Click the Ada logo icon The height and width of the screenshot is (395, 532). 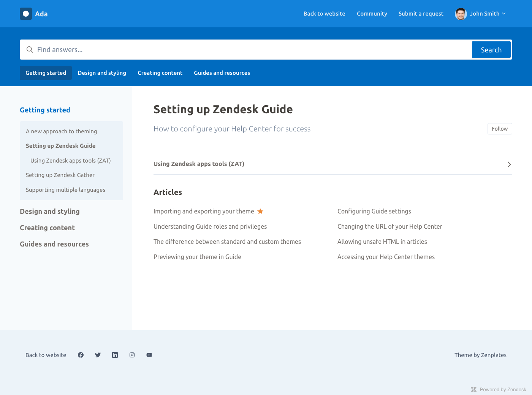tap(26, 14)
